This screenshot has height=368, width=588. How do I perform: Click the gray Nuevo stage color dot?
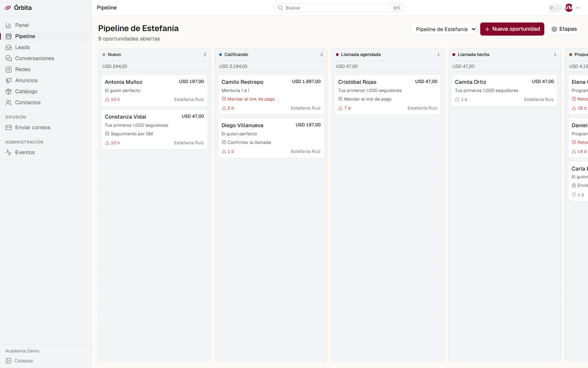104,55
